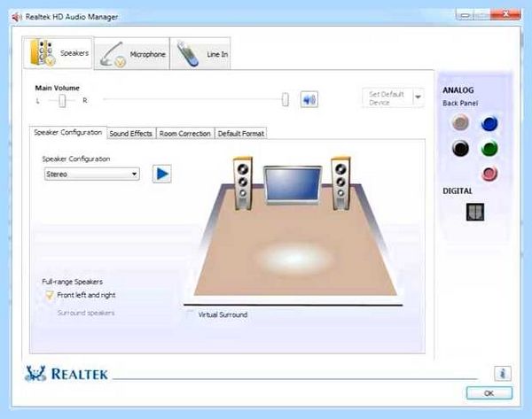Click the black rear speaker jack
Viewport: 532px width, 419px height.
pos(460,149)
